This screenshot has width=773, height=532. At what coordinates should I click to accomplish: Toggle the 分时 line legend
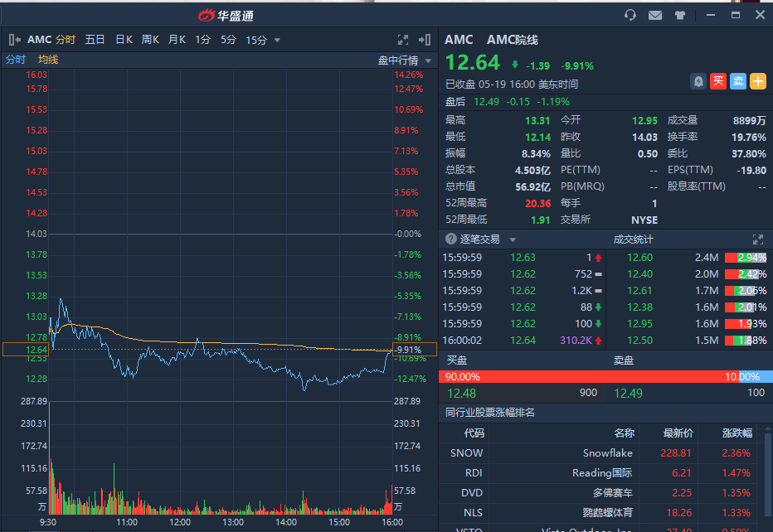(15, 60)
